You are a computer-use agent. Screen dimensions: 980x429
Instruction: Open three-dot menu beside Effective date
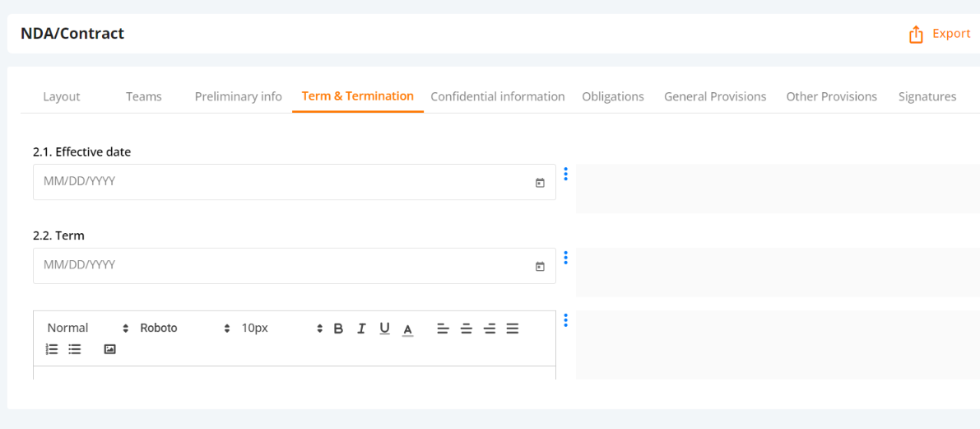565,174
